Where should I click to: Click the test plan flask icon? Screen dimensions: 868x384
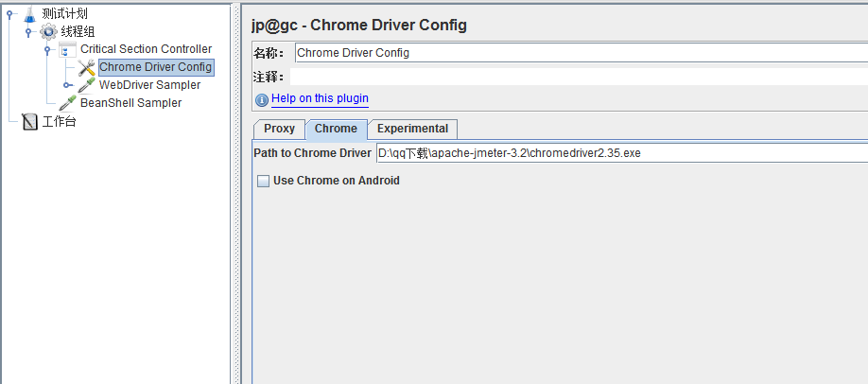29,14
